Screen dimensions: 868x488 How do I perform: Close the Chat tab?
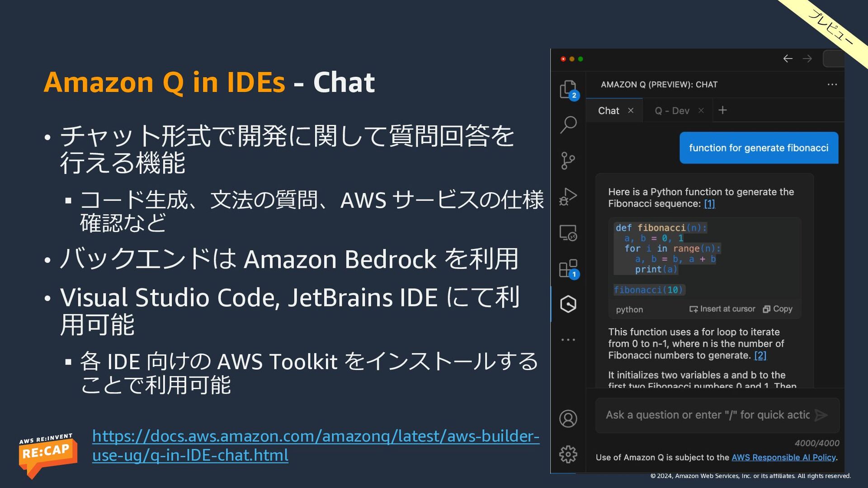coord(631,111)
